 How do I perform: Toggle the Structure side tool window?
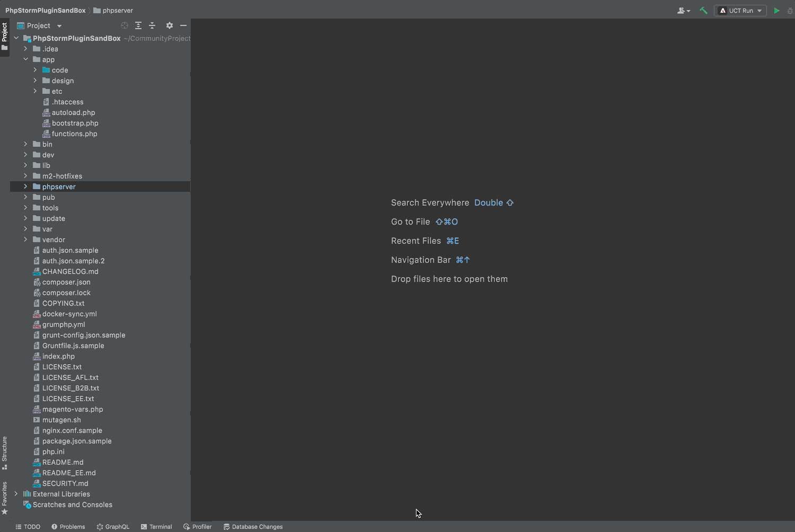pos(5,453)
